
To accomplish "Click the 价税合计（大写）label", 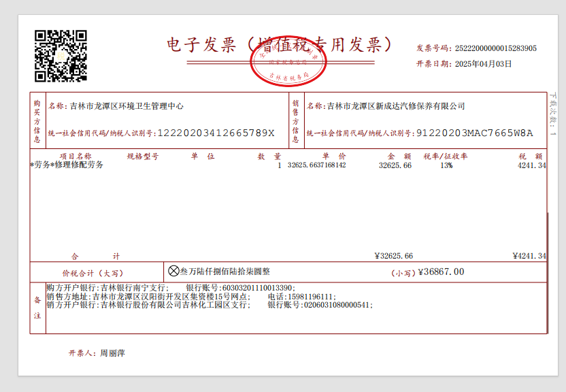I will [x=93, y=274].
